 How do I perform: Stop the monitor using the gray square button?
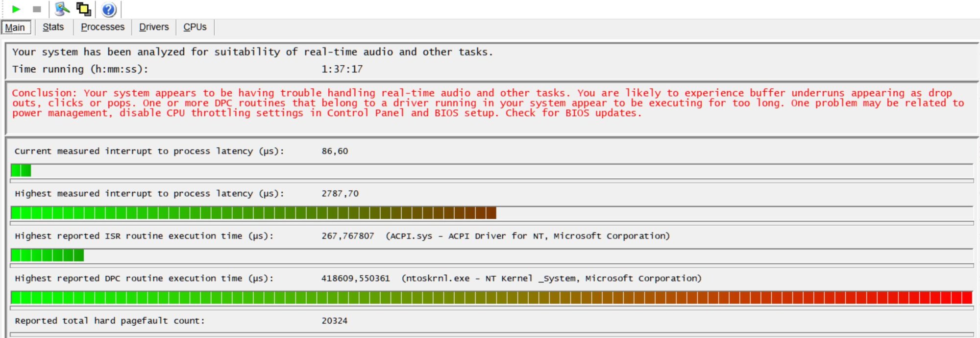coord(37,9)
